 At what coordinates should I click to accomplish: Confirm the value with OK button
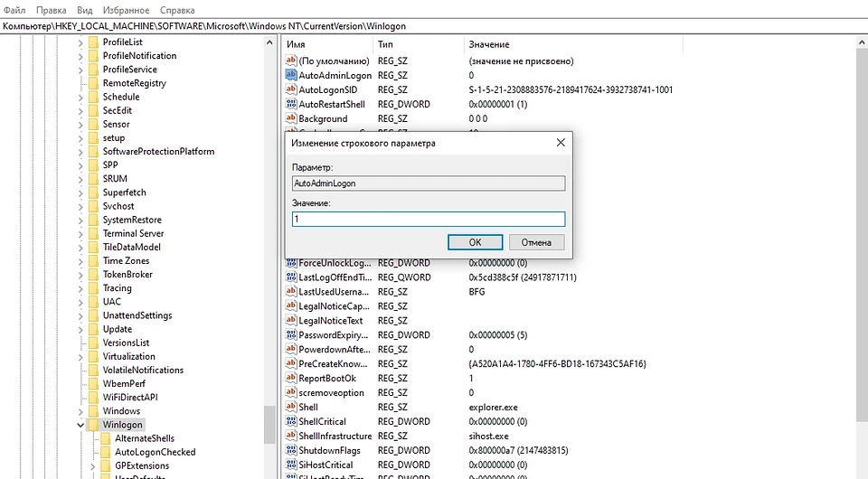[475, 242]
